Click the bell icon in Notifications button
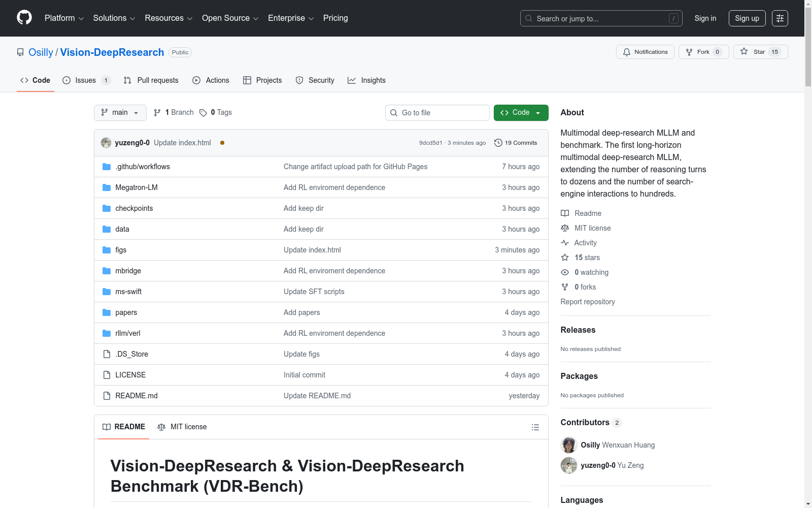The width and height of the screenshot is (812, 508). (627, 52)
